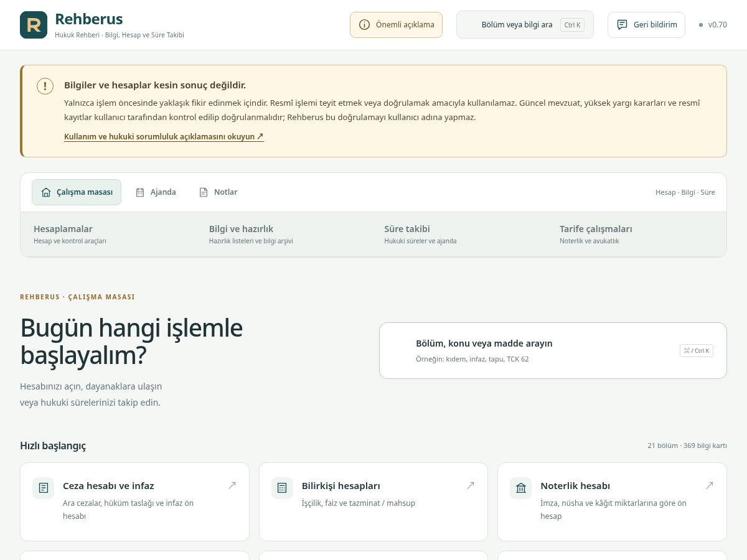Image resolution: width=747 pixels, height=560 pixels.
Task: Switch to the Çalışma masası tab
Action: pyautogui.click(x=77, y=192)
